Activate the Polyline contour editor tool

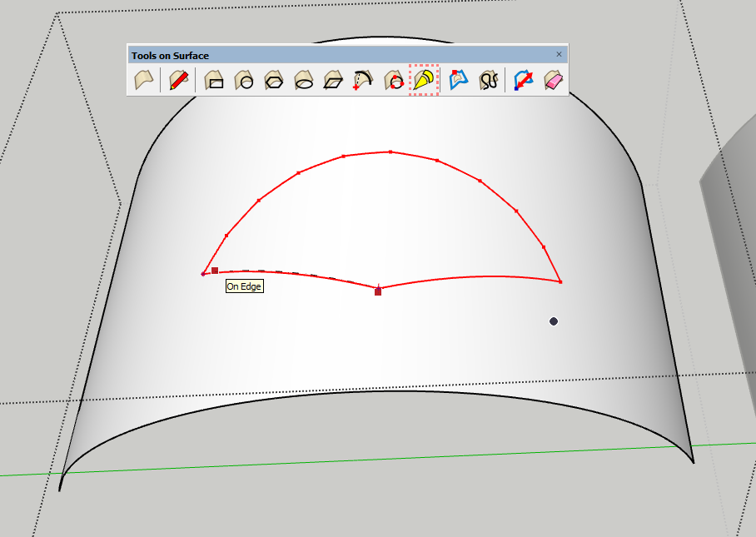(524, 81)
